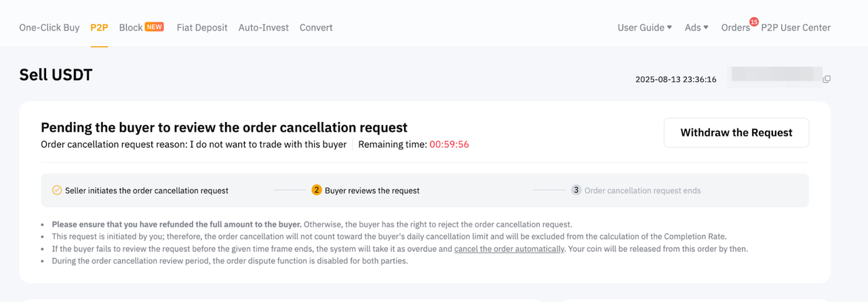Open the Block trading tab
The height and width of the screenshot is (302, 868).
coord(130,28)
